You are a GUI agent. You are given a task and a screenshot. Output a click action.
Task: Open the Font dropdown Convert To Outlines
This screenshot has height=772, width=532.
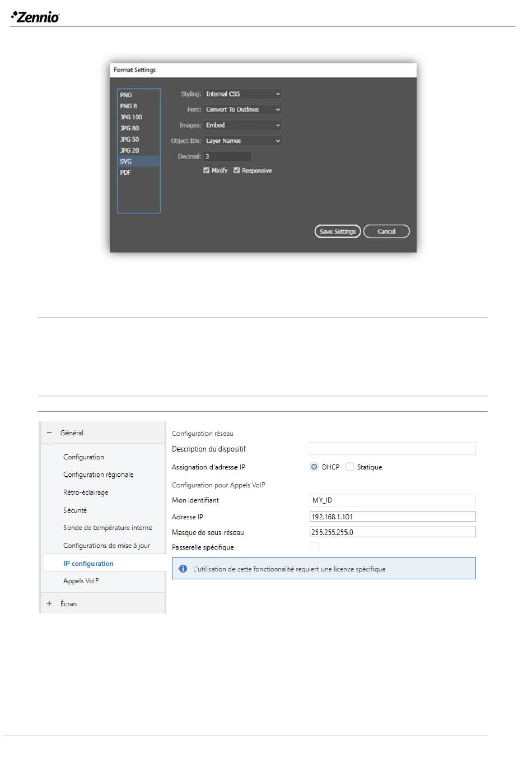(242, 110)
